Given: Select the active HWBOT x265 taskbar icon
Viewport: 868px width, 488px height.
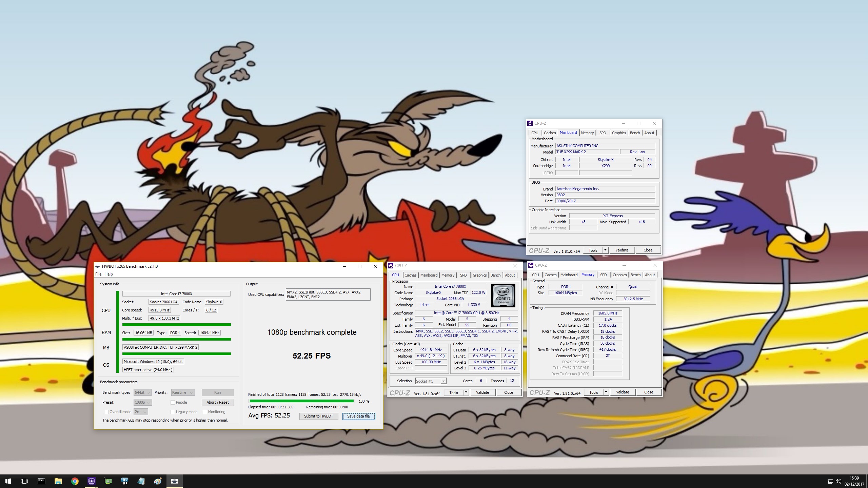Looking at the screenshot, I should coord(174,481).
